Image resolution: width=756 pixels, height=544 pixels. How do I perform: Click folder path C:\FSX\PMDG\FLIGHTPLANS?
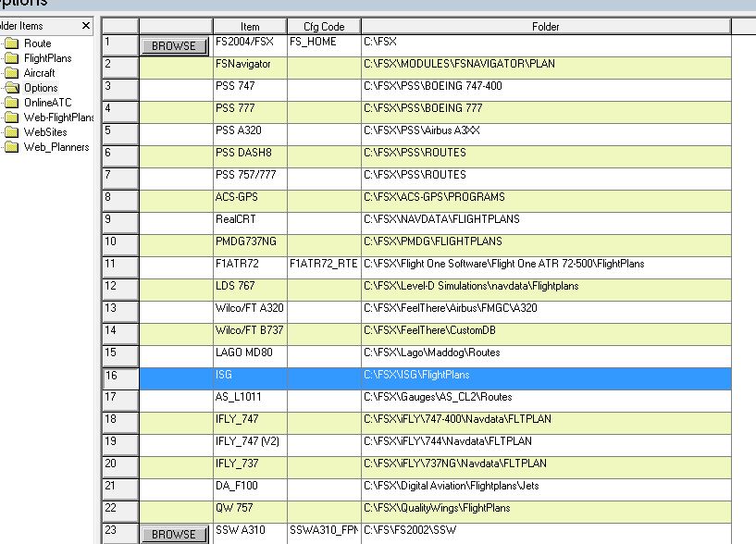click(x=546, y=245)
